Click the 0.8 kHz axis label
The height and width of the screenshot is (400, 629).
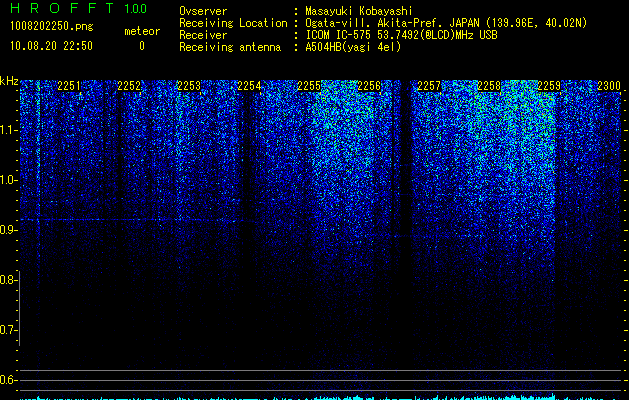point(8,280)
